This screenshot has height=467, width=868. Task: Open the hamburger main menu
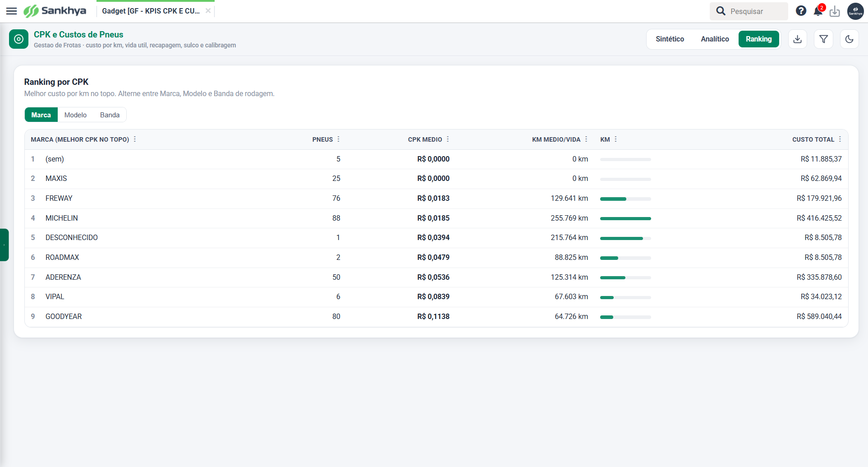point(11,11)
